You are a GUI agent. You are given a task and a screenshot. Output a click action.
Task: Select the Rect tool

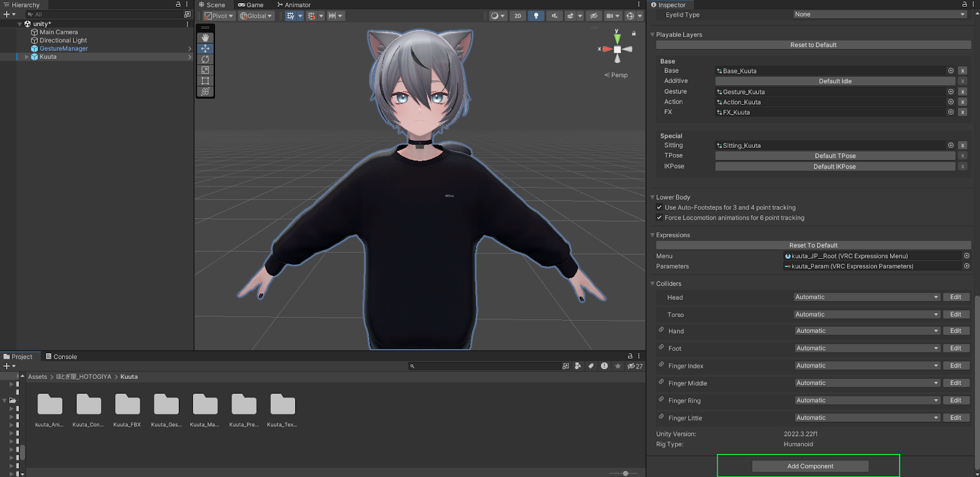[x=205, y=81]
